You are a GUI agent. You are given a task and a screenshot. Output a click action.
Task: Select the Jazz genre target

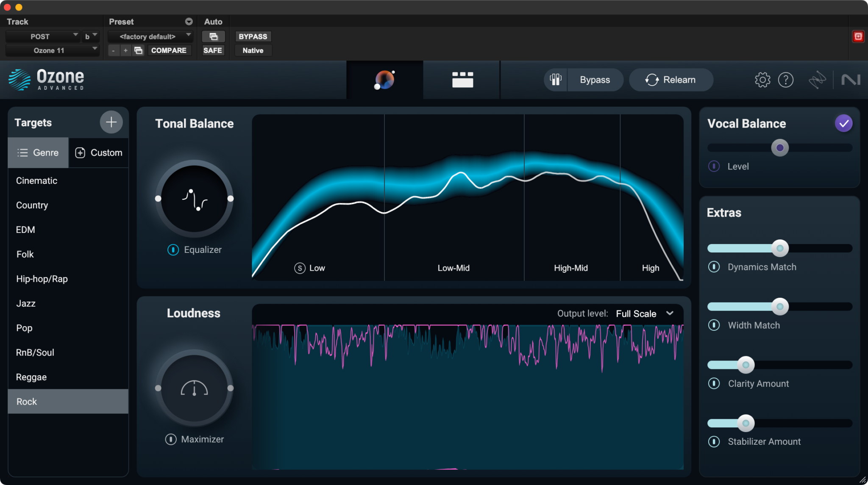coord(26,303)
